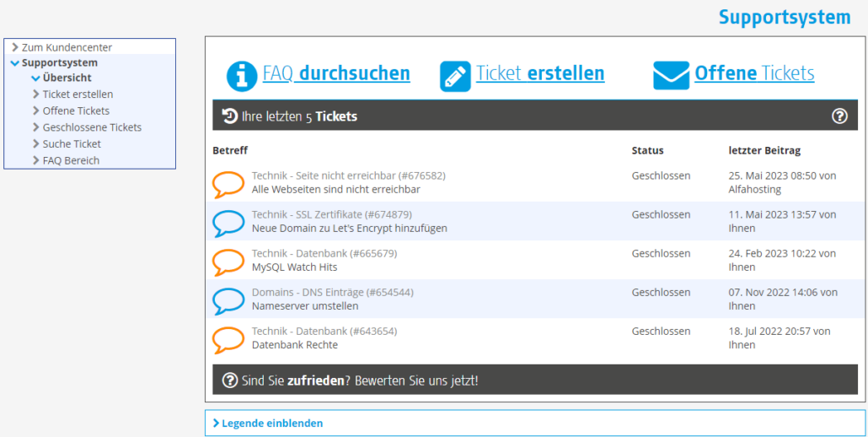Click the chevron before Zum Kundencenter

click(15, 47)
